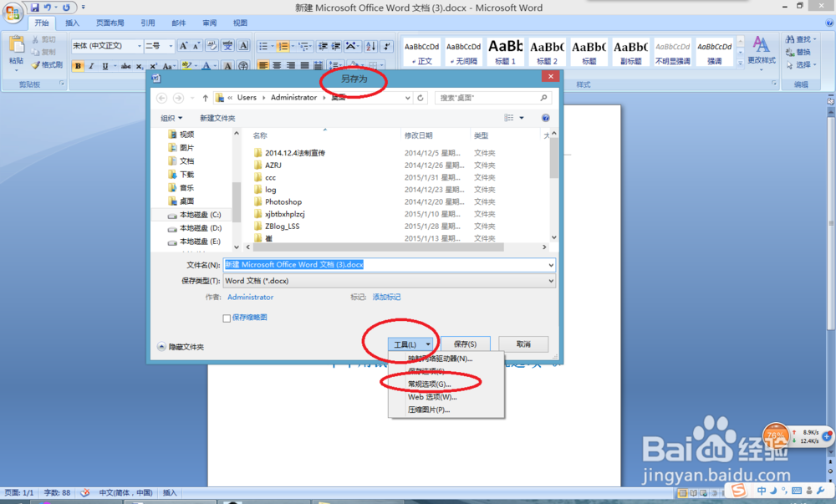Click the Undo icon in quick access toolbar

(x=48, y=8)
